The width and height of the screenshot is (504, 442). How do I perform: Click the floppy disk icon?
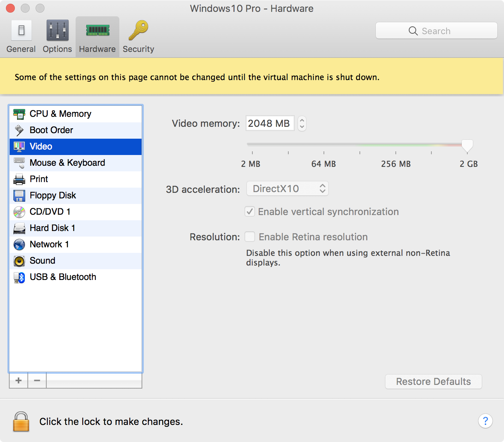tap(19, 195)
